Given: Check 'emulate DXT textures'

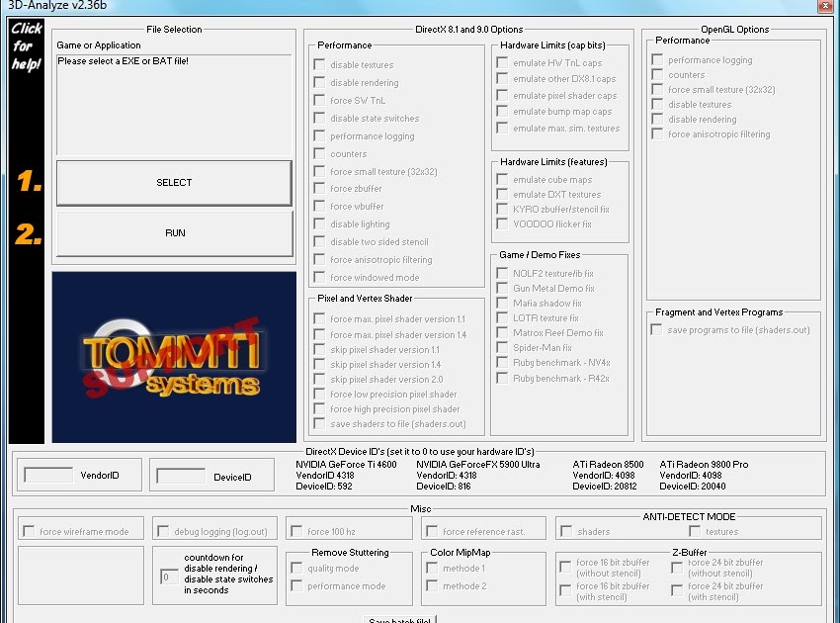Looking at the screenshot, I should [x=502, y=194].
